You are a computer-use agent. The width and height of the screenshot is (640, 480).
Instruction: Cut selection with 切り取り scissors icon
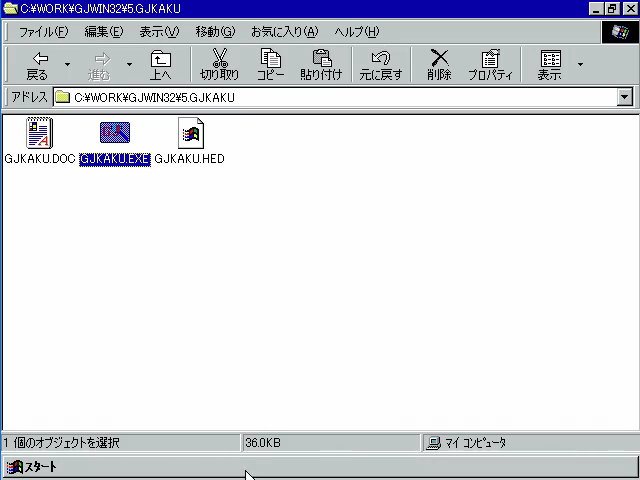click(220, 64)
